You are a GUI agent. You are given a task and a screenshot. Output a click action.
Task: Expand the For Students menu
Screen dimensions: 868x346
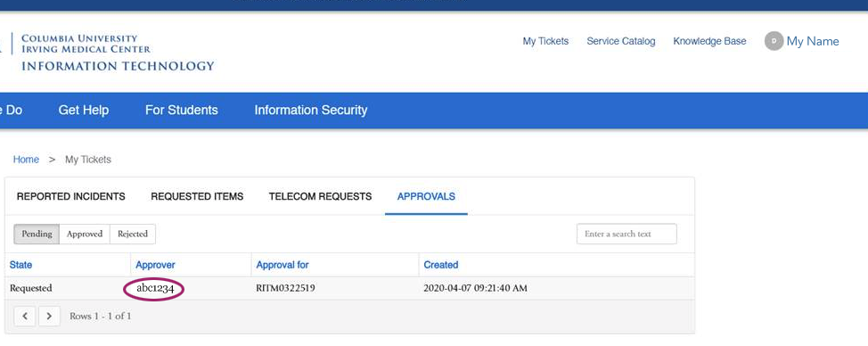click(182, 111)
